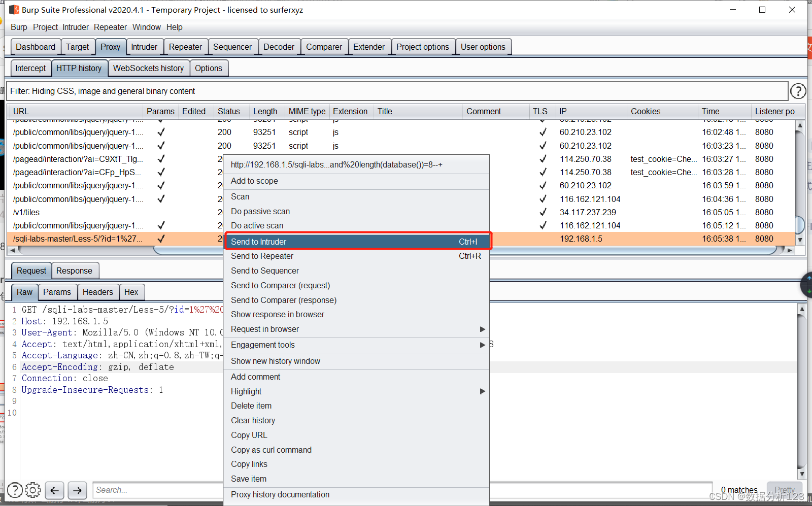The image size is (812, 506).
Task: Open the Repeater tab
Action: pos(185,47)
